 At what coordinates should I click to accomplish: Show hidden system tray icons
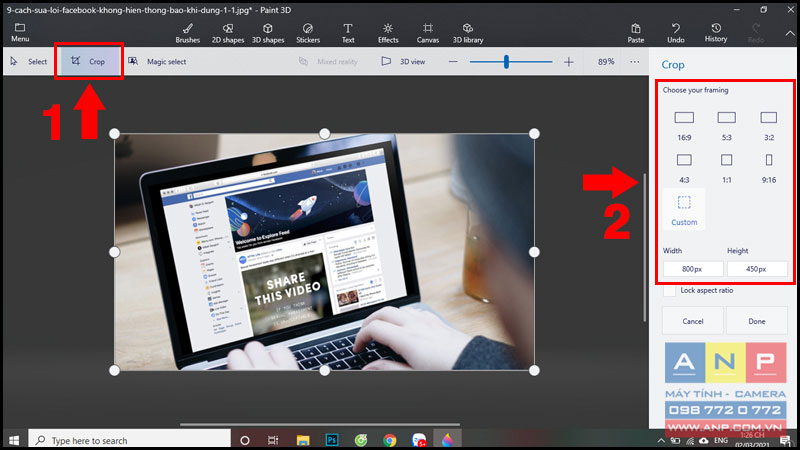click(661, 440)
